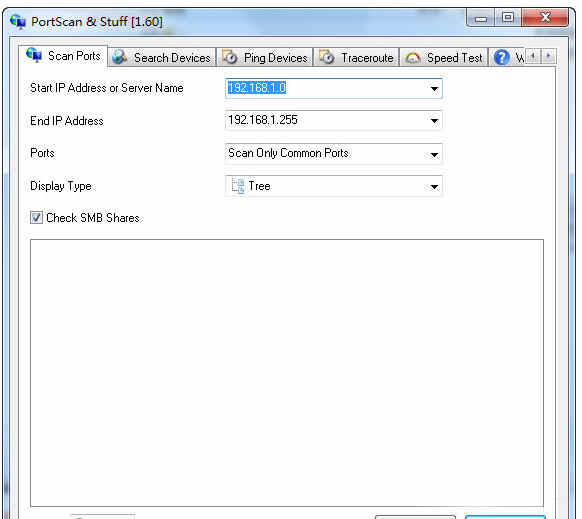Click the globe icon on Scan Ports tab
Viewport: 582px width, 519px height.
coord(34,55)
